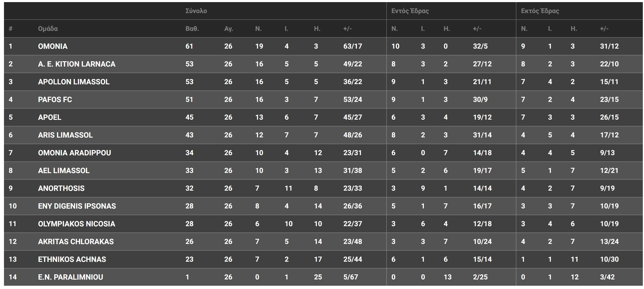The height and width of the screenshot is (289, 644).
Task: Click AEL LIMASSOL in the table
Action: click(64, 170)
